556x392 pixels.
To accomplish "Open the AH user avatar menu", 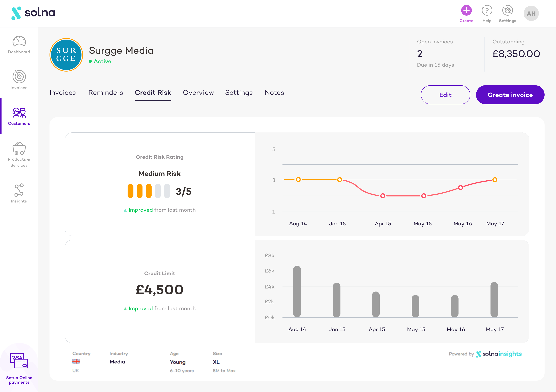I will pos(531,14).
